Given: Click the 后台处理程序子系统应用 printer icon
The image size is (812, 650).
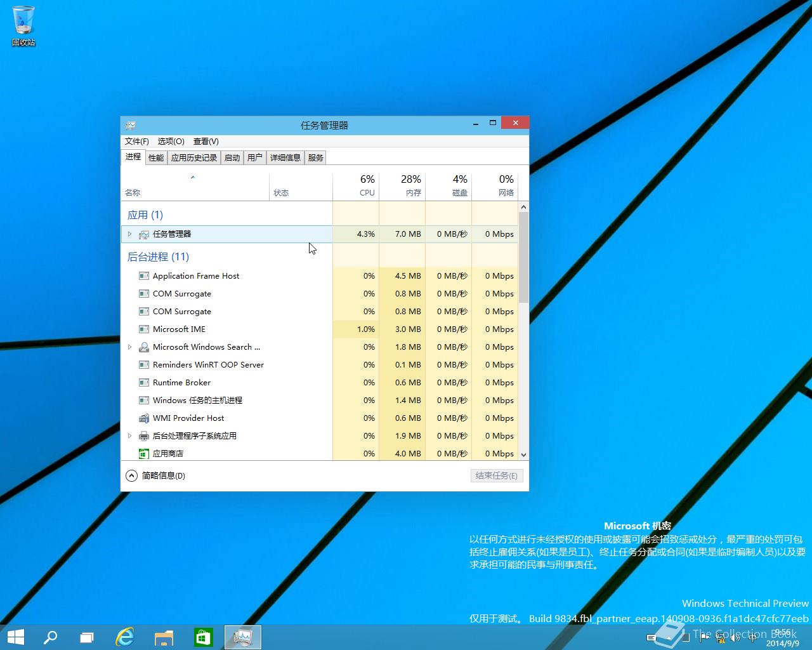Looking at the screenshot, I should pos(144,436).
